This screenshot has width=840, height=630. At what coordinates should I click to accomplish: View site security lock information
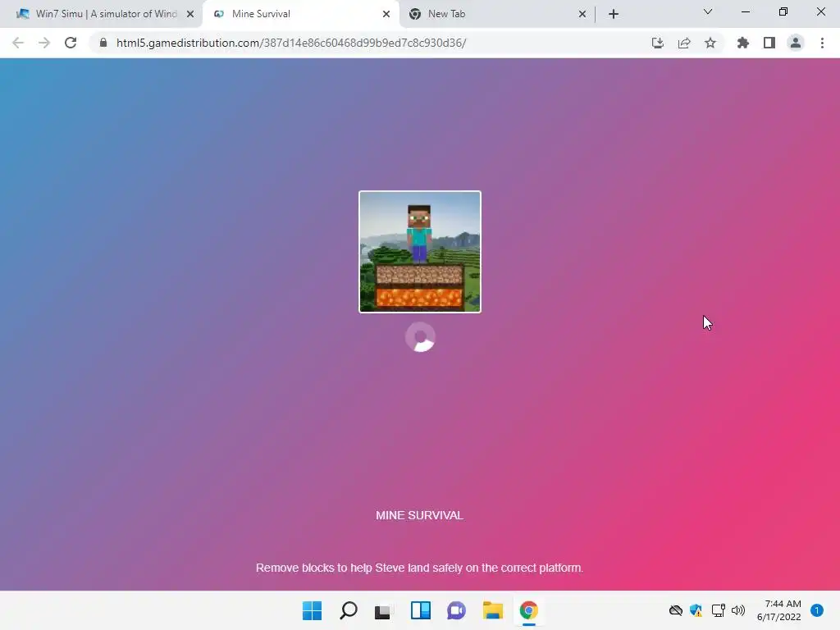pos(103,43)
